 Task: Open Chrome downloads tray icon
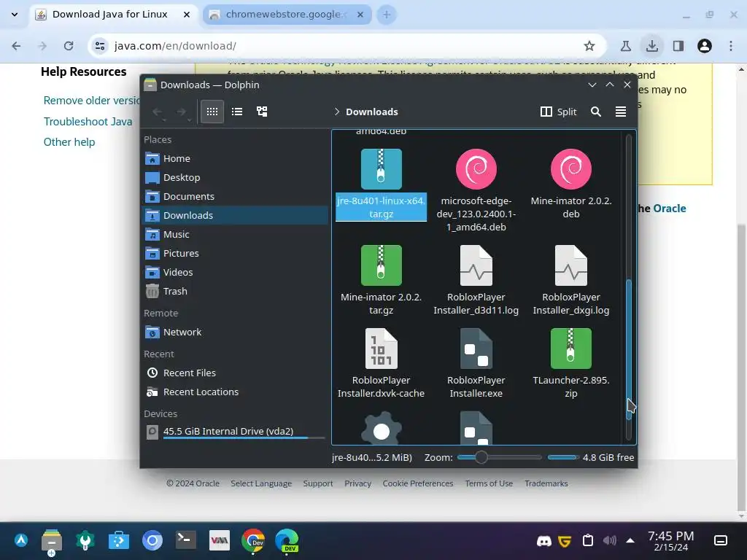click(x=651, y=46)
